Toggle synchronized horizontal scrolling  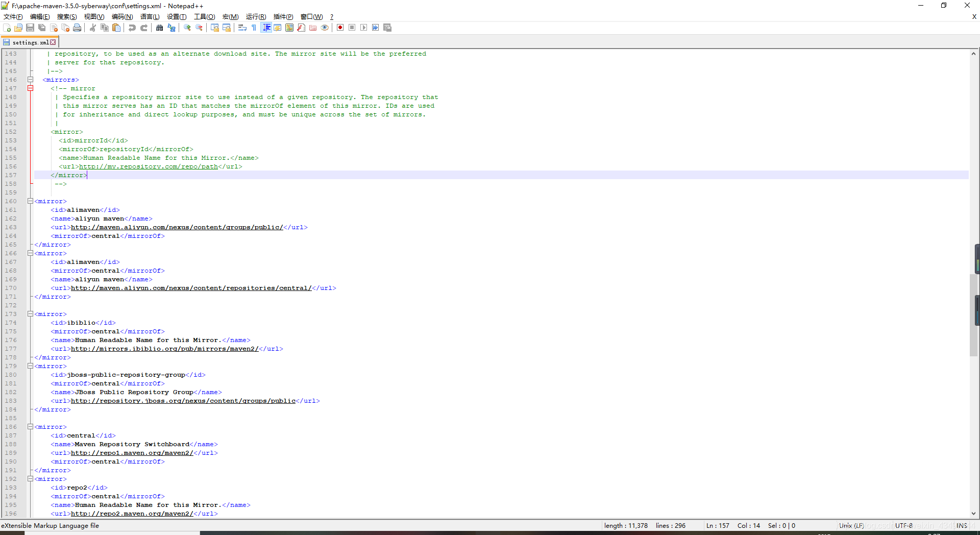coord(227,28)
